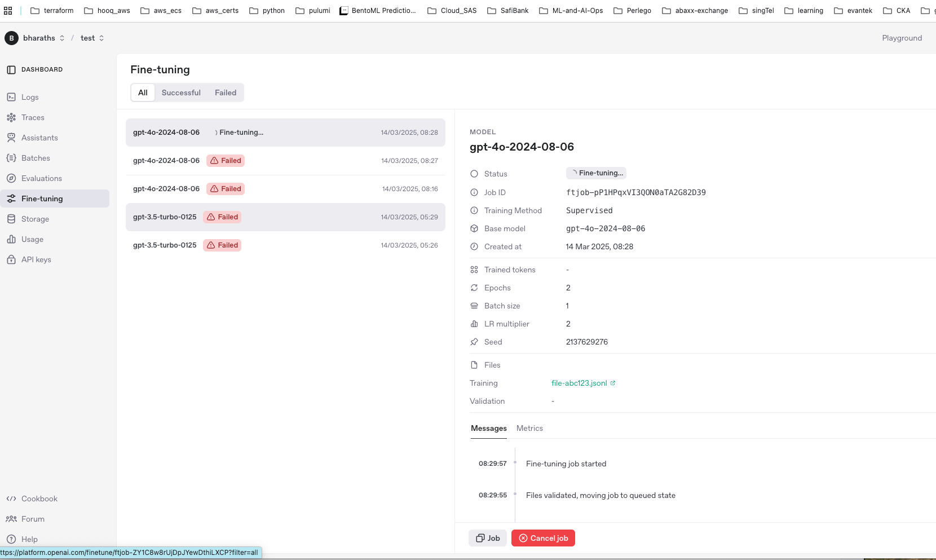936x560 pixels.
Task: Click the Traces icon in sidebar
Action: (11, 117)
